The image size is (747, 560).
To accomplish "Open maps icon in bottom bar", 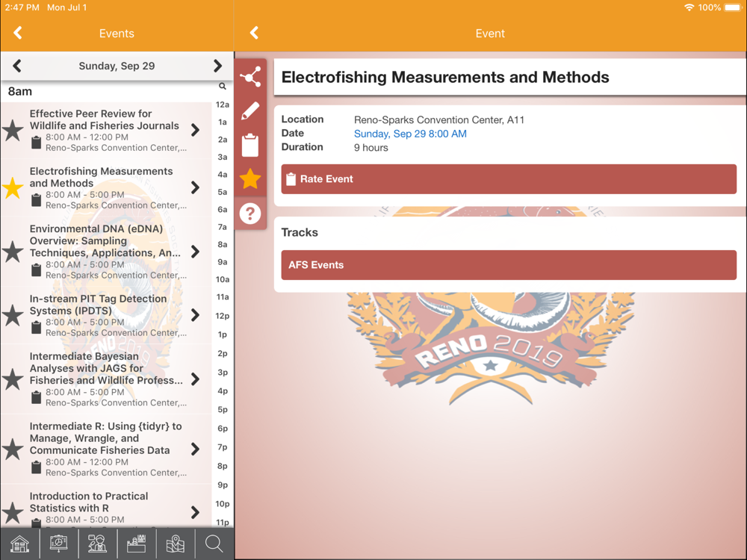I will (x=176, y=544).
